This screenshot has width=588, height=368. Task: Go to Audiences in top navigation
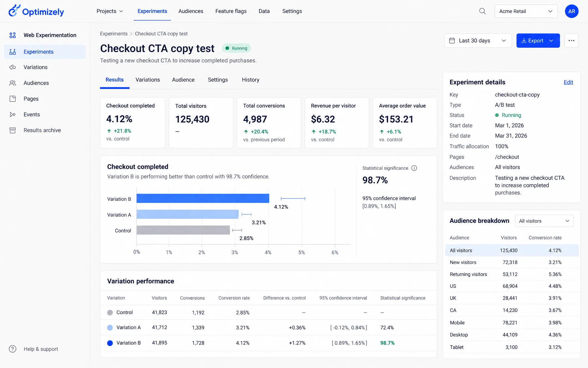point(191,11)
